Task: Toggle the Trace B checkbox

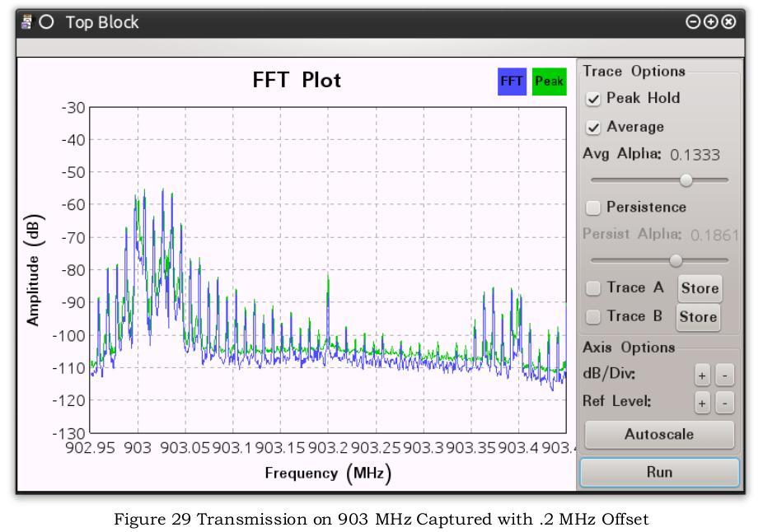Action: [x=593, y=316]
